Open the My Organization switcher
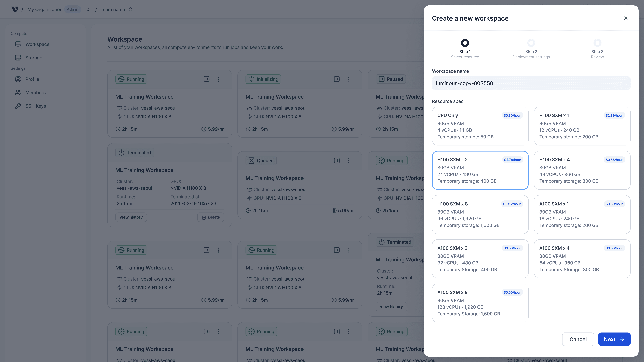Screen dimensions: 644x362 (88, 9)
